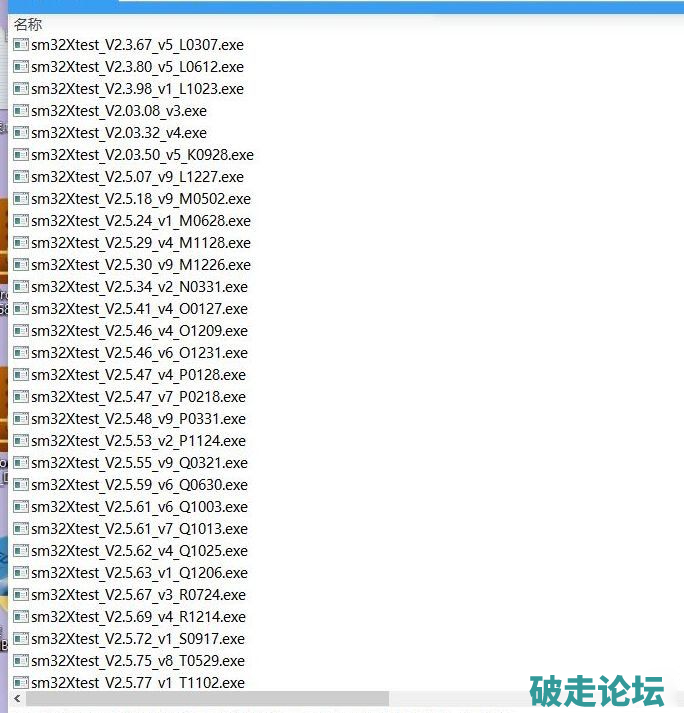Select the file name sm32Xtest_V2.3.80_v5_L0612.exe
684x713 pixels.
pyautogui.click(x=137, y=67)
